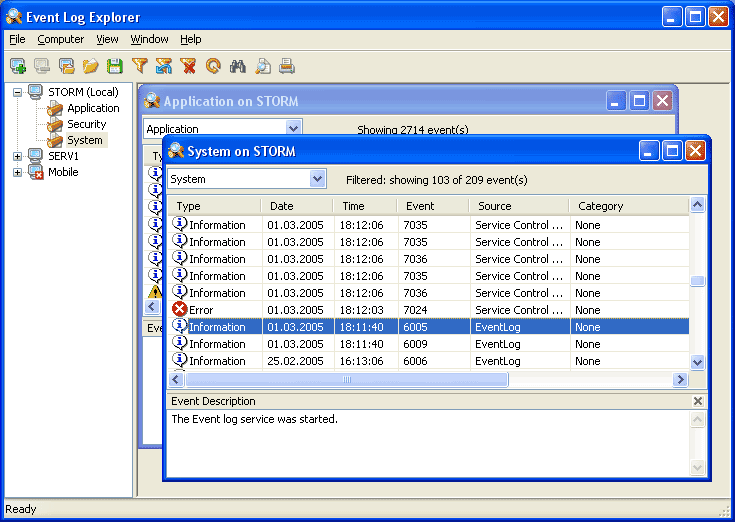Click horizontal scrollbar left arrow in System window
Screen dimensions: 735x522
click(x=176, y=379)
